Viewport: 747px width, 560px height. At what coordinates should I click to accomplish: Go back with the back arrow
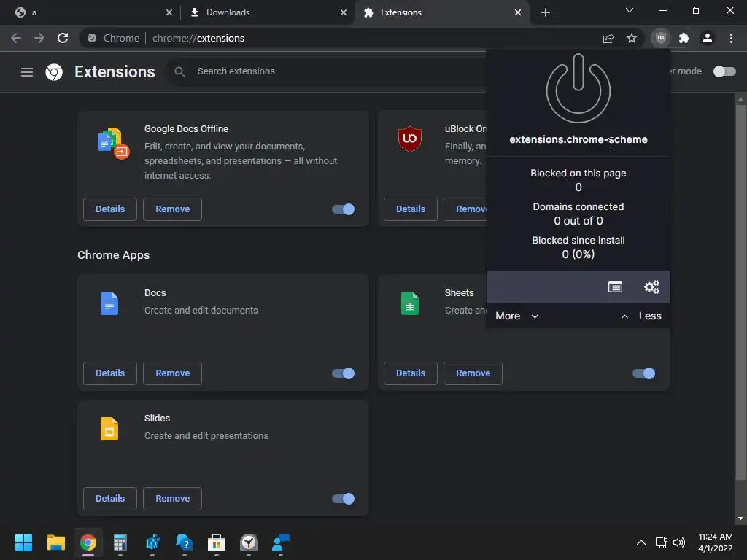coord(16,38)
